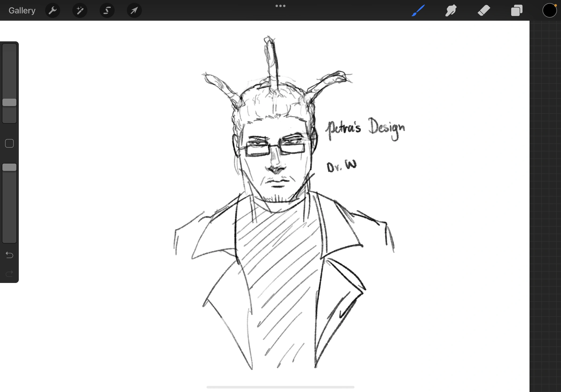
Task: Tap the square modify button in sidebar
Action: (9, 143)
